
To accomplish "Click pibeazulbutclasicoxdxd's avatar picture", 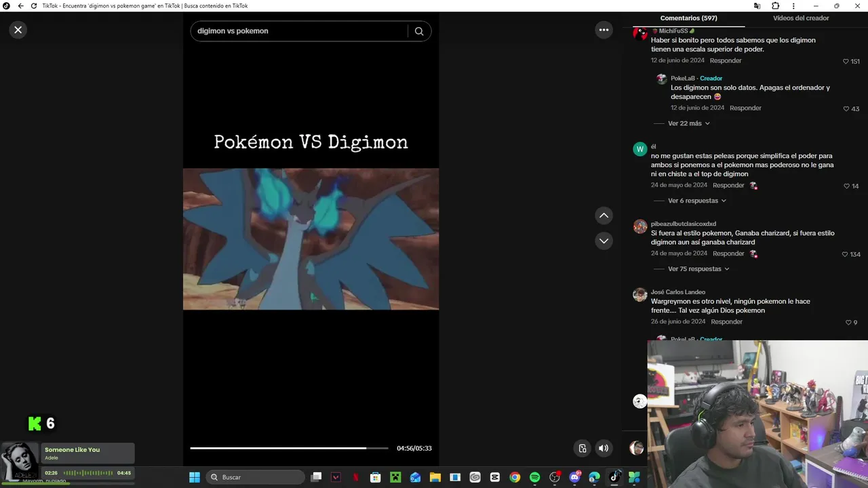I will tap(640, 226).
